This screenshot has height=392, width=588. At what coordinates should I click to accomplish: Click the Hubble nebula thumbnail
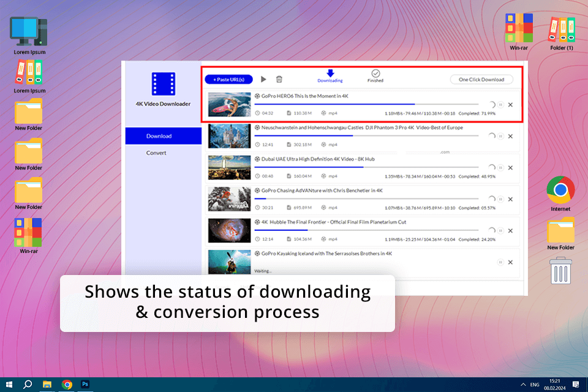pyautogui.click(x=230, y=230)
